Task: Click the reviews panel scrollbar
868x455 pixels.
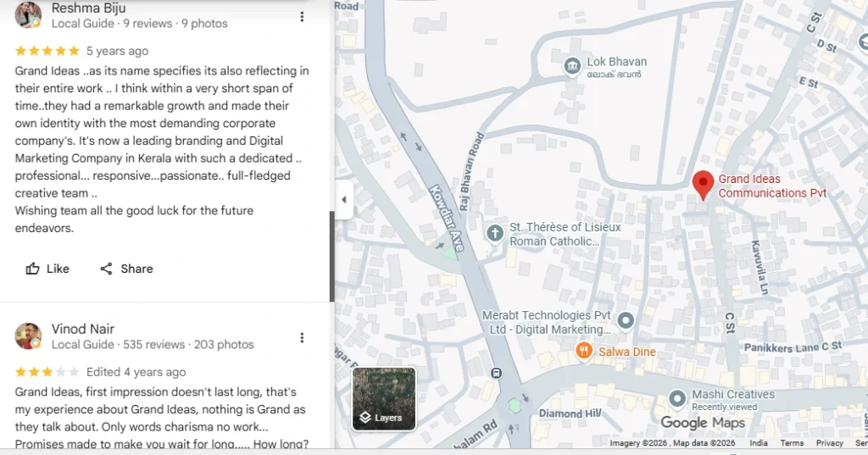Action: 331,256
